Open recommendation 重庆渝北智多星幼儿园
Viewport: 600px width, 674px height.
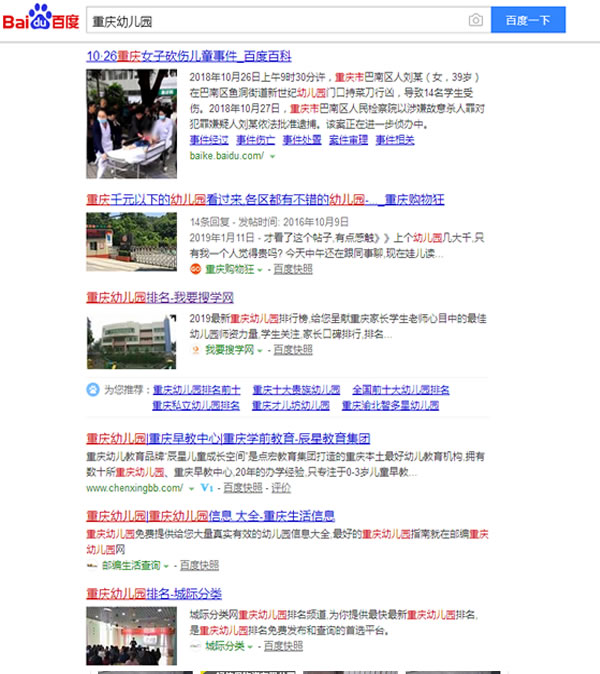coord(390,405)
